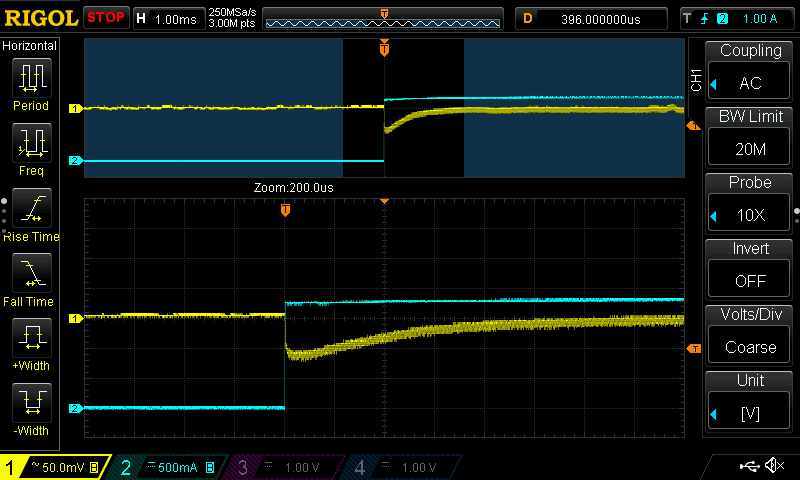The width and height of the screenshot is (800, 480).
Task: Select the +Width measurement icon
Action: [x=31, y=343]
